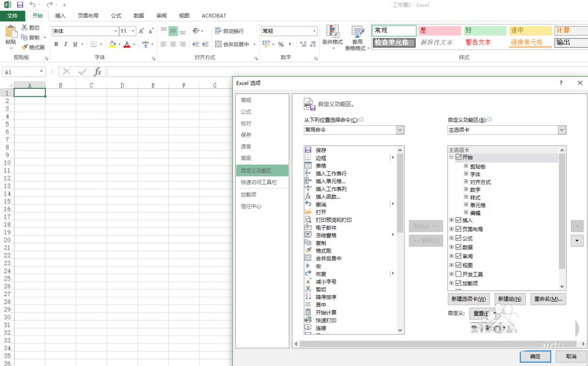Open the Name Box A1 dropdown

[x=41, y=72]
